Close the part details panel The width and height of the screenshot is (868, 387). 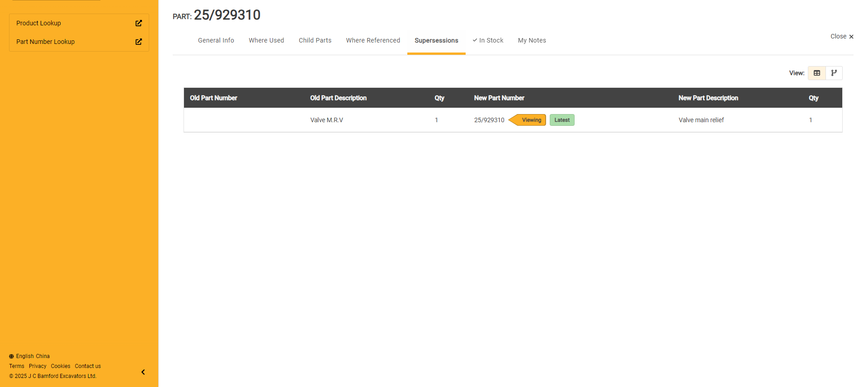[841, 37]
